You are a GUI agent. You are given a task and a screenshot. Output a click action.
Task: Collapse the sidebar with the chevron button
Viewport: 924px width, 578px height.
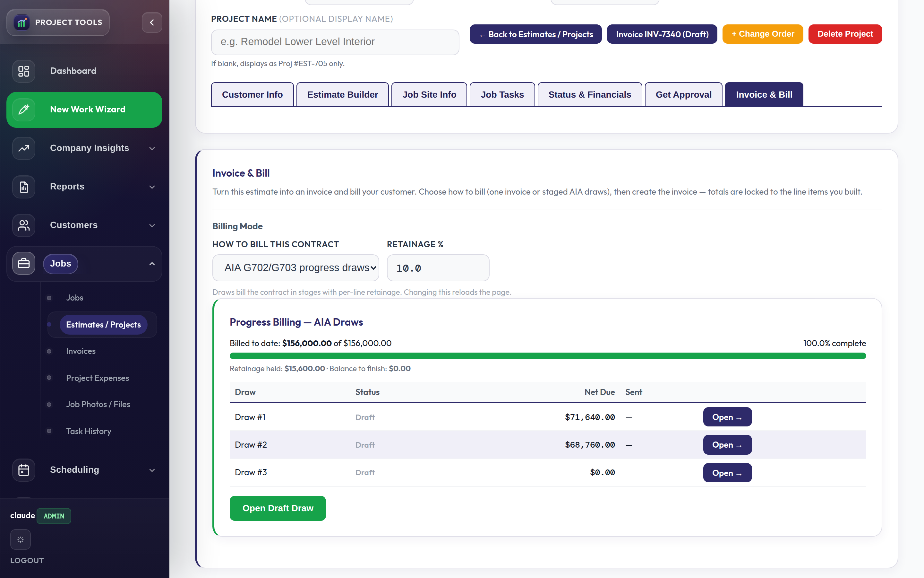click(x=152, y=22)
